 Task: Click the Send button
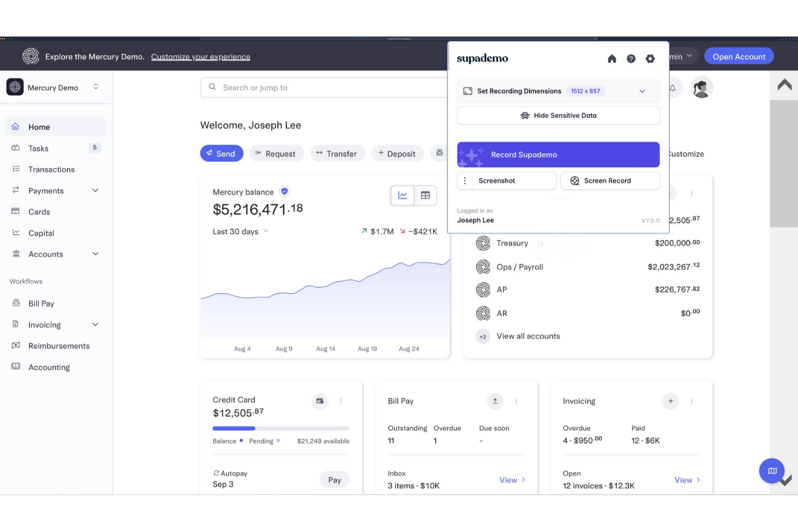222,154
